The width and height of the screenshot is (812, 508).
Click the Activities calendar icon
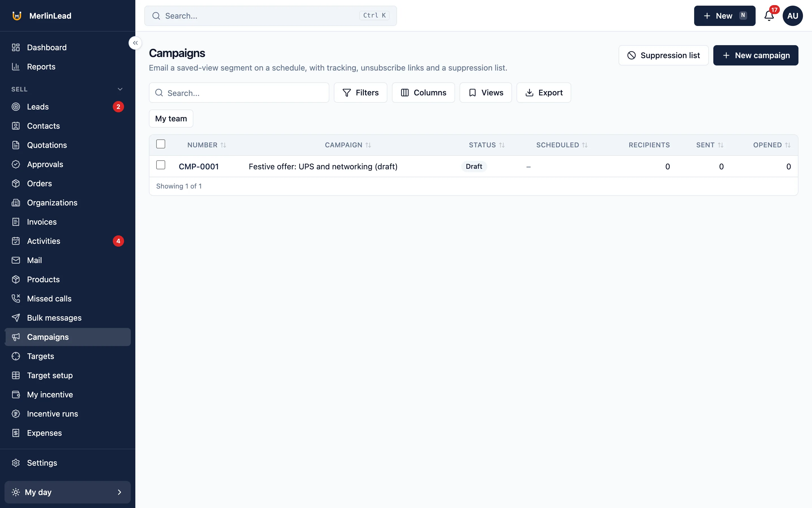point(16,241)
